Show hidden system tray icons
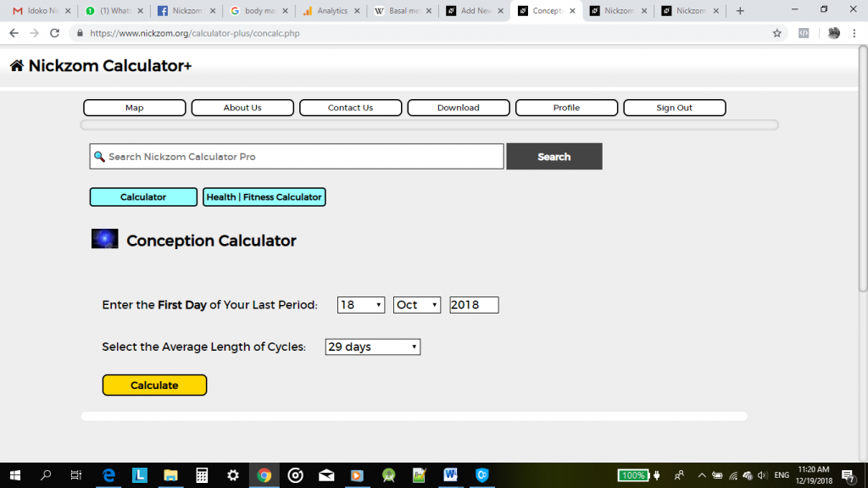This screenshot has height=488, width=868. pyautogui.click(x=702, y=475)
